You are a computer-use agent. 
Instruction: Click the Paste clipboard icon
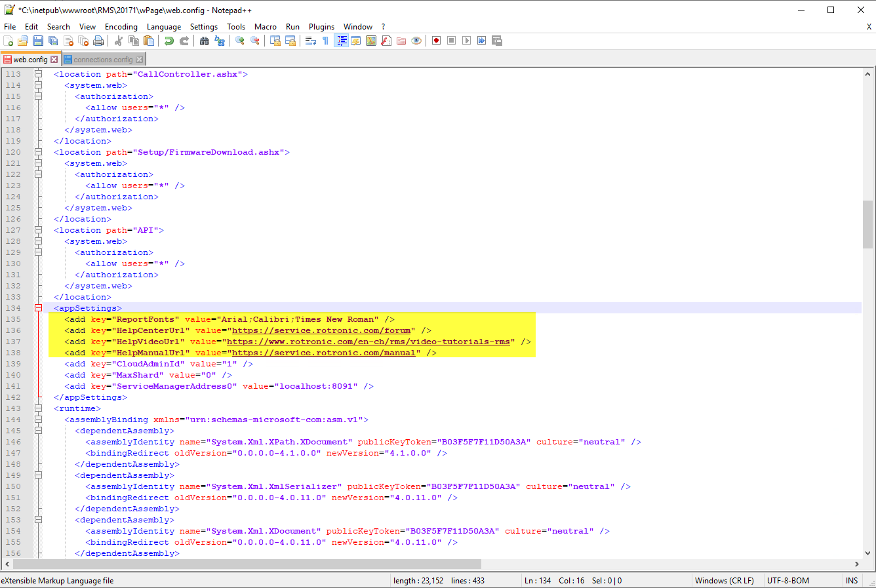149,41
